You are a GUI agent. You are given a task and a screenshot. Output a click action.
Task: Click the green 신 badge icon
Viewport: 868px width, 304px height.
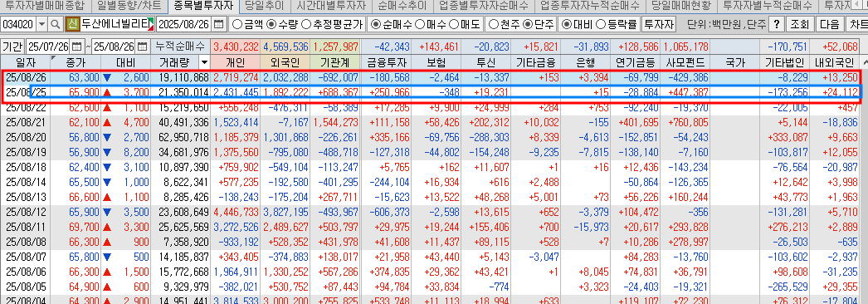coord(72,24)
